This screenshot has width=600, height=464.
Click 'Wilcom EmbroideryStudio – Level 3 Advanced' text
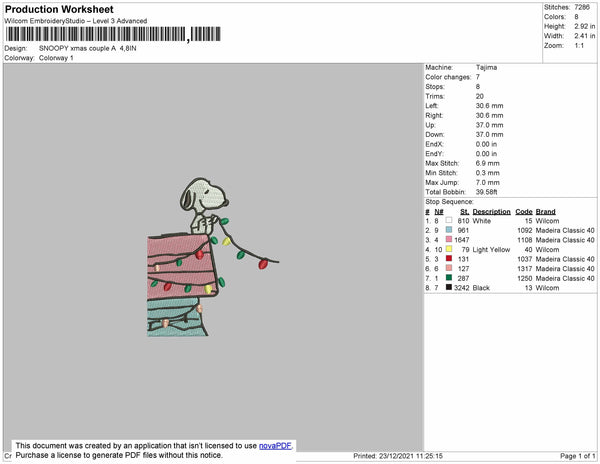tap(76, 21)
